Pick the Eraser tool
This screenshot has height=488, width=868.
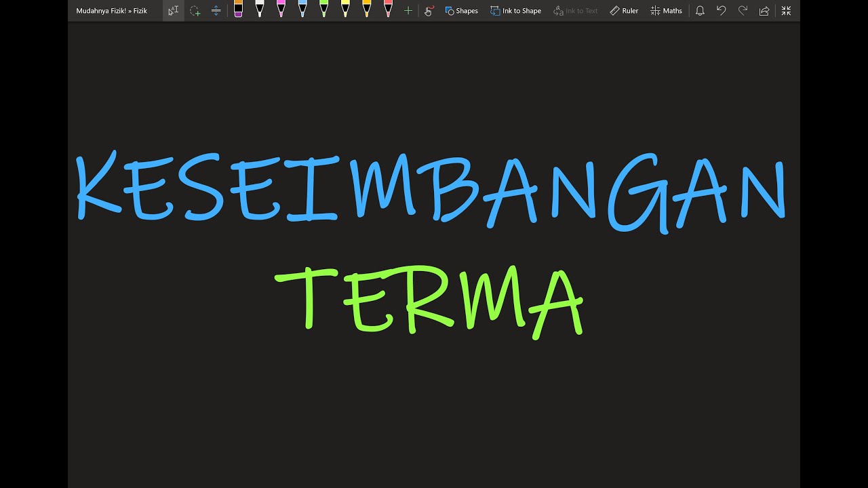pyautogui.click(x=238, y=9)
